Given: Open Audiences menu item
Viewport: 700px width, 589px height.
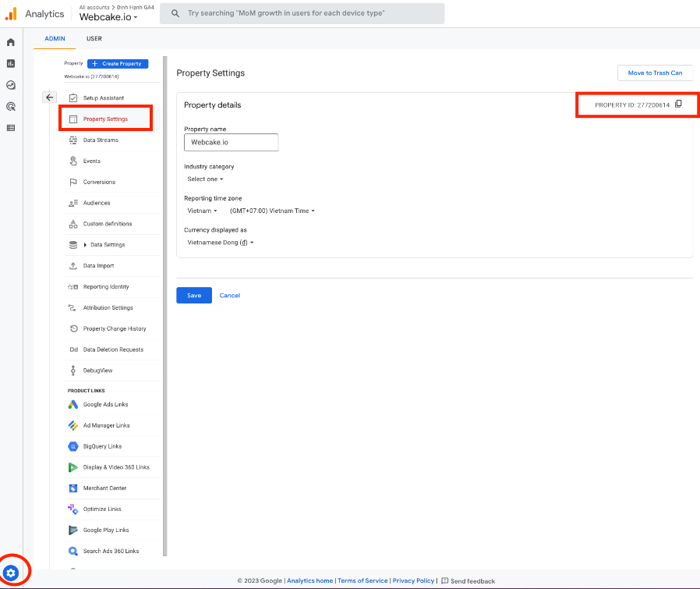Looking at the screenshot, I should pos(97,203).
